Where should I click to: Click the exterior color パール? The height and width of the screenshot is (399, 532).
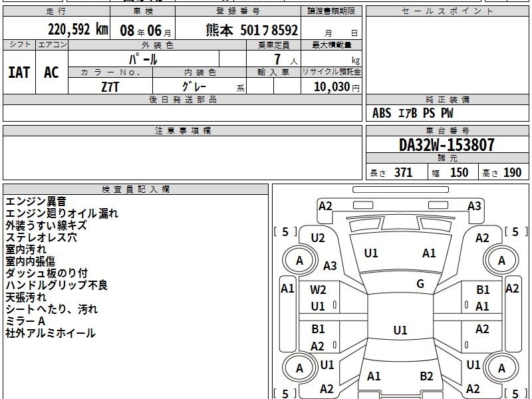143,59
